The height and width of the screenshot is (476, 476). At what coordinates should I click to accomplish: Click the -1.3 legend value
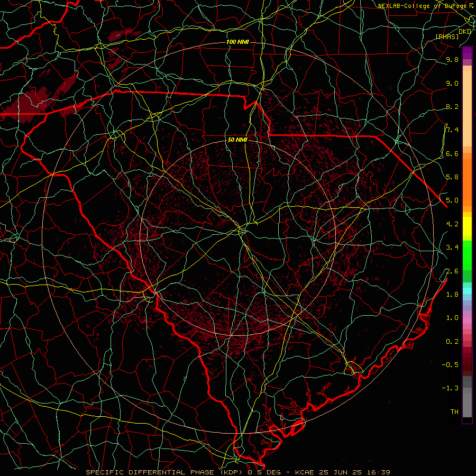coord(450,388)
